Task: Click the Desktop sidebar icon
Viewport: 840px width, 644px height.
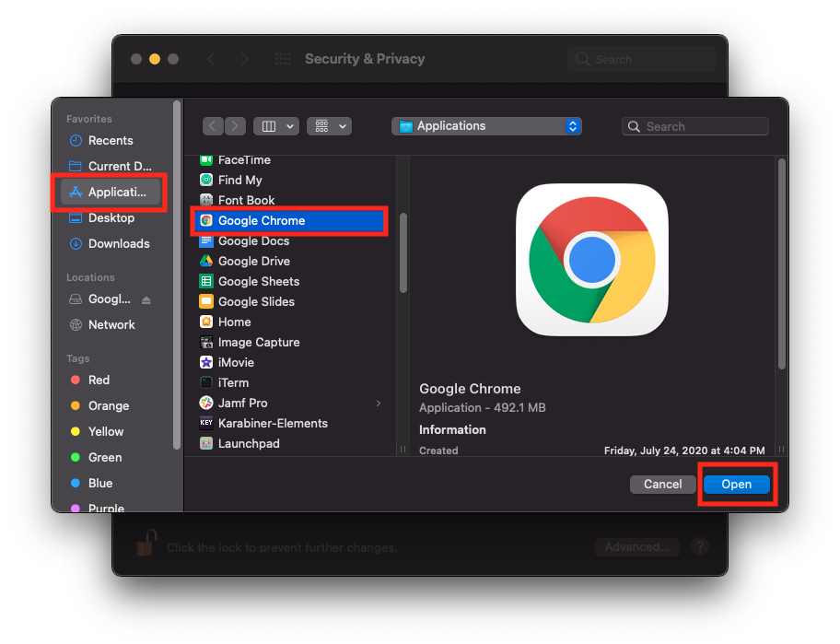Action: tap(76, 217)
